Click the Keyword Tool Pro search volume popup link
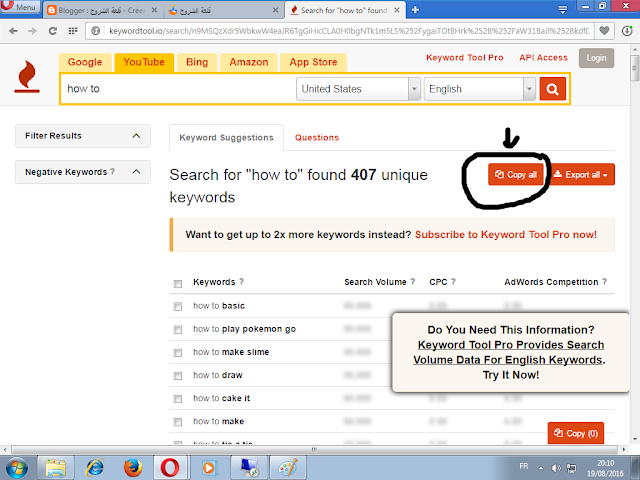Viewport: 640px width, 480px height. pyautogui.click(x=509, y=352)
